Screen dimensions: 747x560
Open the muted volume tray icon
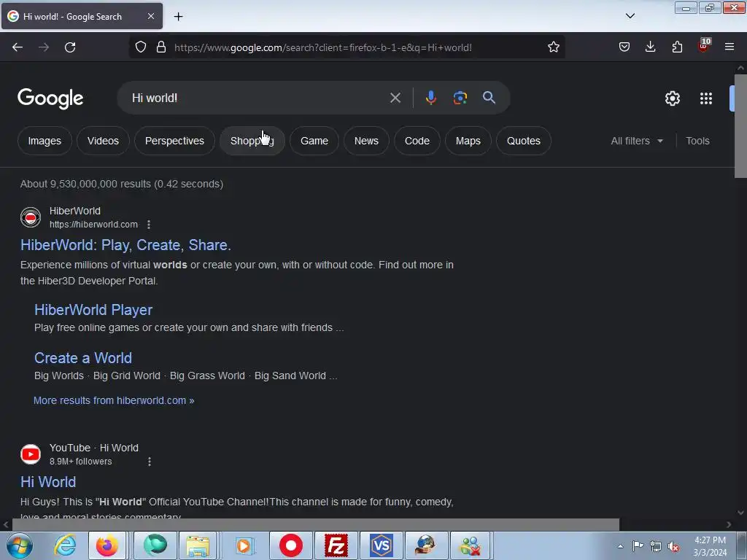(673, 547)
